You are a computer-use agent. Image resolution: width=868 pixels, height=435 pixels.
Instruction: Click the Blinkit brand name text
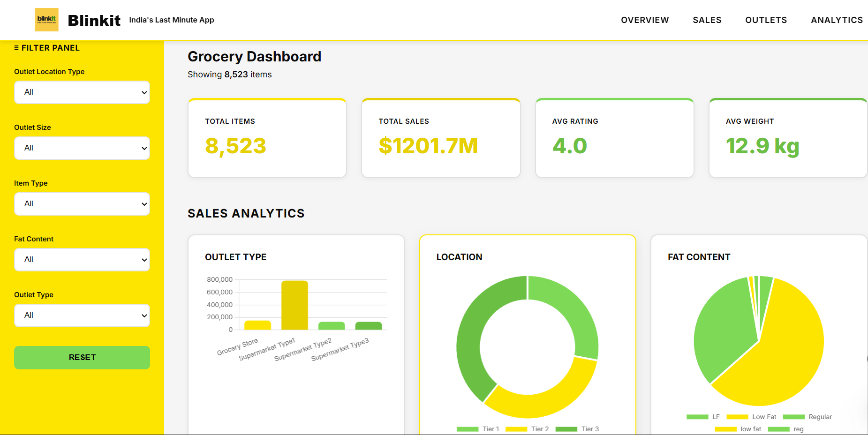[x=94, y=20]
